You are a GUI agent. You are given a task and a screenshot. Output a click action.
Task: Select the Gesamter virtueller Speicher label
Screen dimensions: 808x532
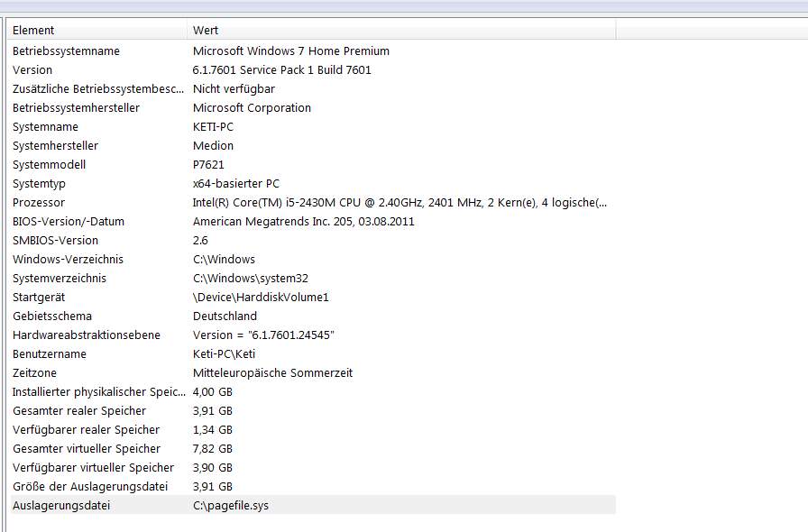(x=87, y=449)
